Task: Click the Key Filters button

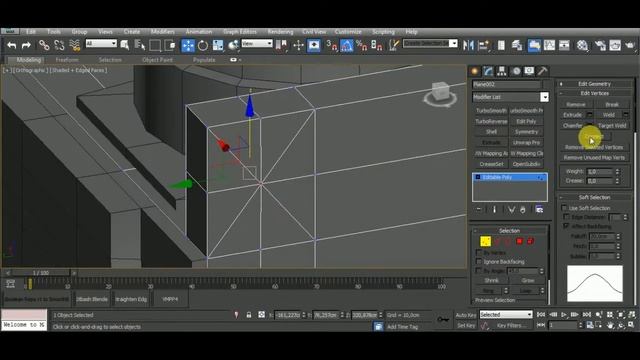Action: (511, 325)
